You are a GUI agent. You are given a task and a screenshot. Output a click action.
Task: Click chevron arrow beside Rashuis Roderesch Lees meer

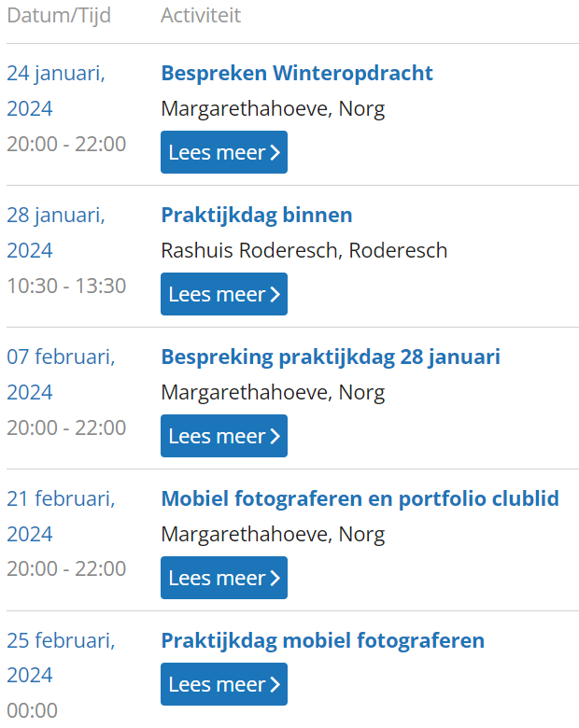(x=275, y=294)
